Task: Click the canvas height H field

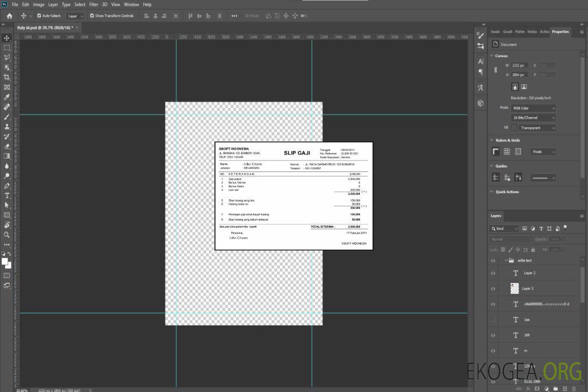Action: point(519,75)
